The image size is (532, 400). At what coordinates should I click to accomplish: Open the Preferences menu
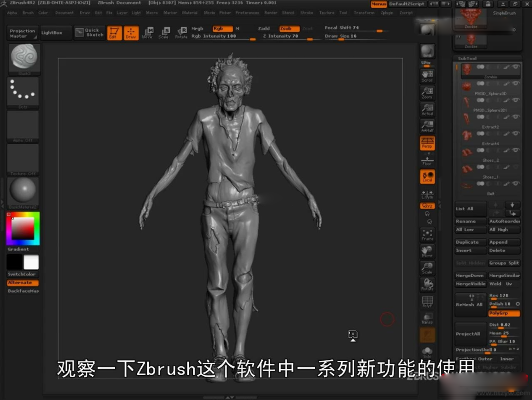247,13
